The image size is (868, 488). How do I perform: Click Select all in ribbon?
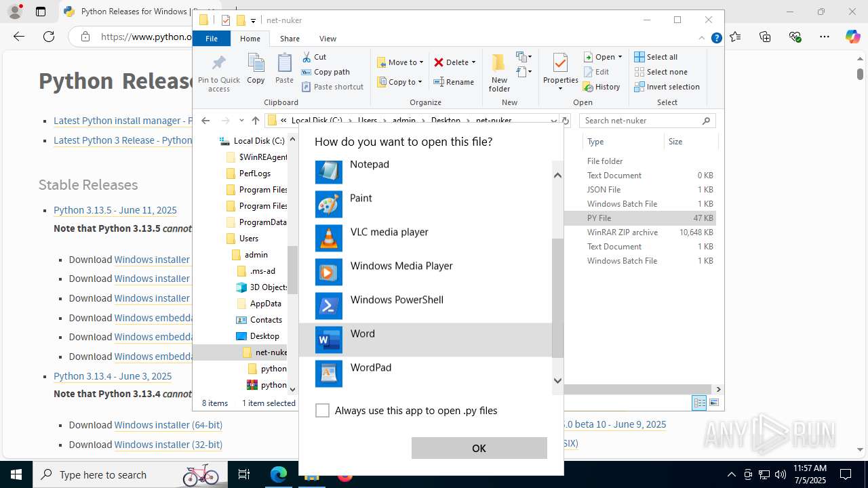pyautogui.click(x=656, y=57)
